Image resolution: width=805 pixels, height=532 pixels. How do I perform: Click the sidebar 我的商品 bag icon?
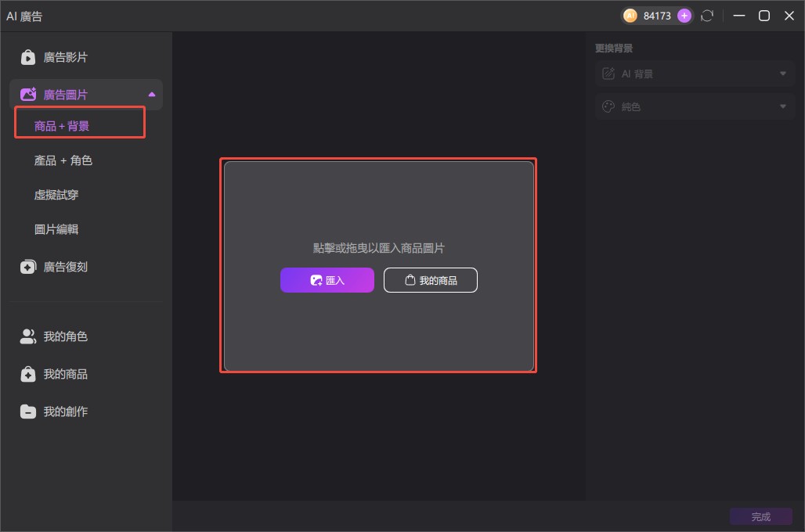[x=27, y=374]
